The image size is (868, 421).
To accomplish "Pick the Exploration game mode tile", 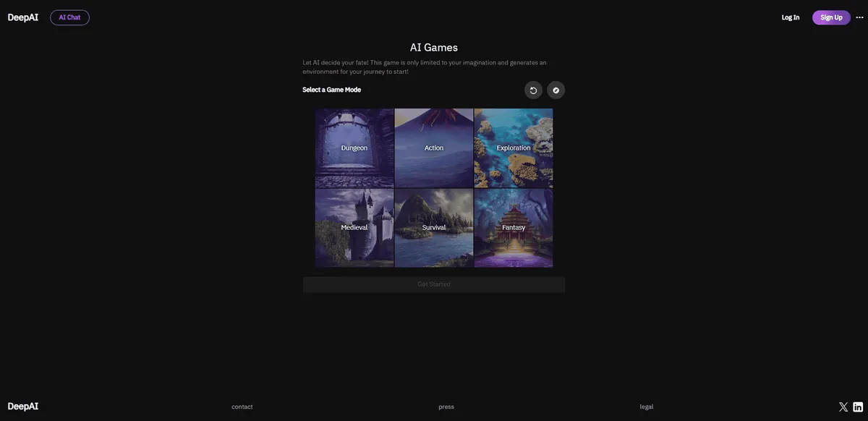I will [514, 148].
